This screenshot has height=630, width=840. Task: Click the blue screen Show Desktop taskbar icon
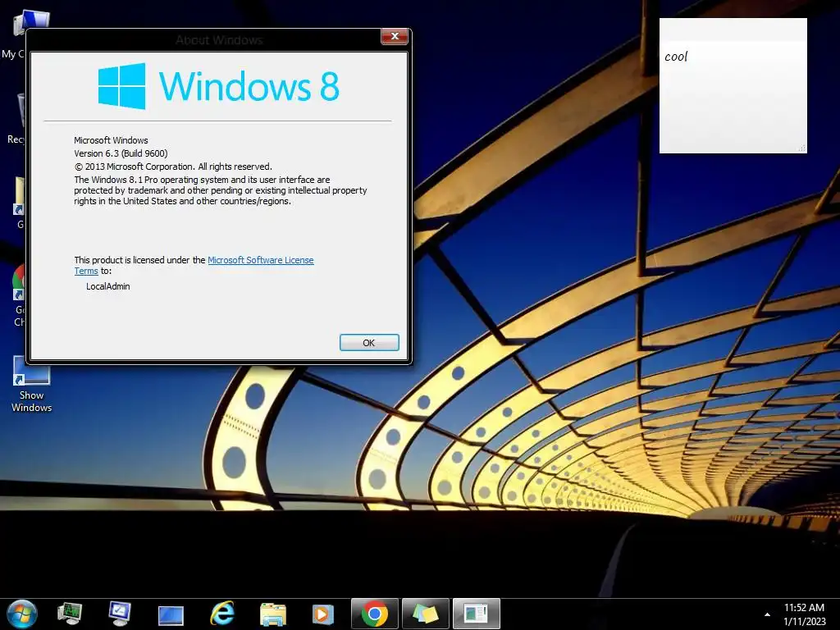[x=171, y=615]
